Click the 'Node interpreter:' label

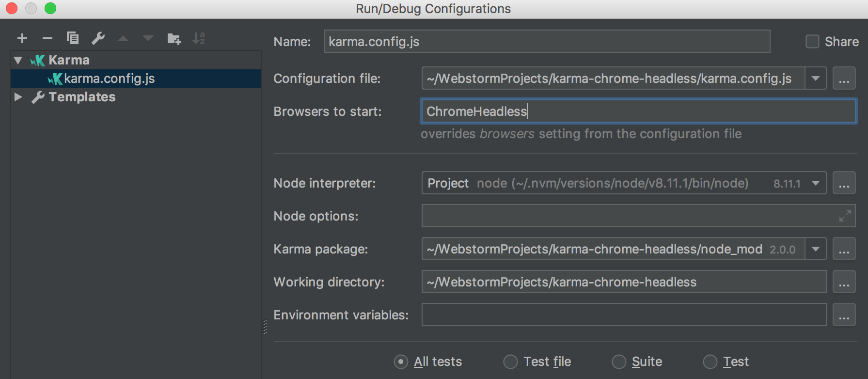point(325,183)
